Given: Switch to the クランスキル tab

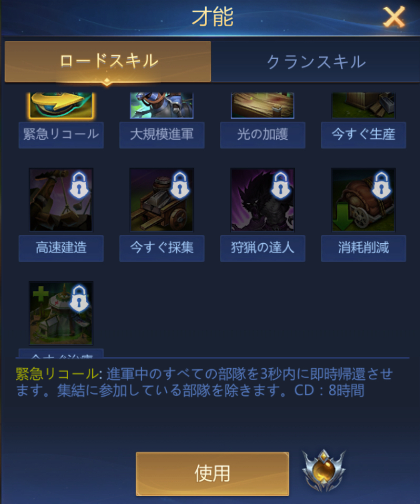Looking at the screenshot, I should point(316,62).
